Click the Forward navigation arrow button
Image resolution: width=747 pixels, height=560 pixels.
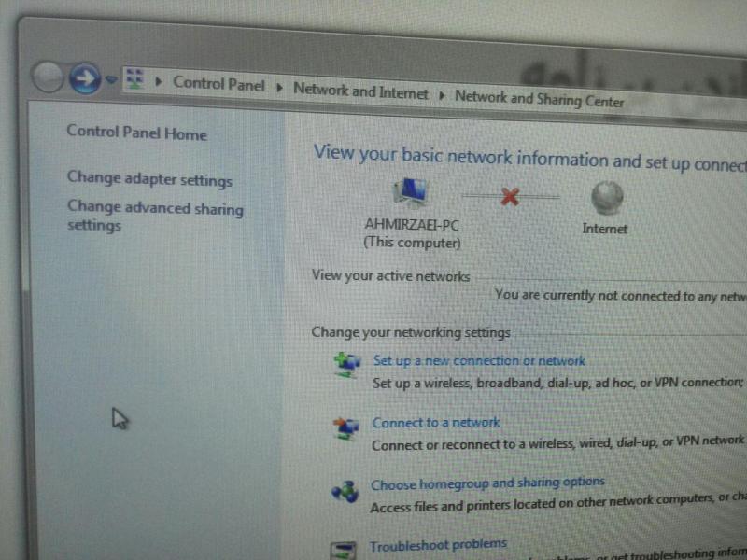[x=84, y=77]
